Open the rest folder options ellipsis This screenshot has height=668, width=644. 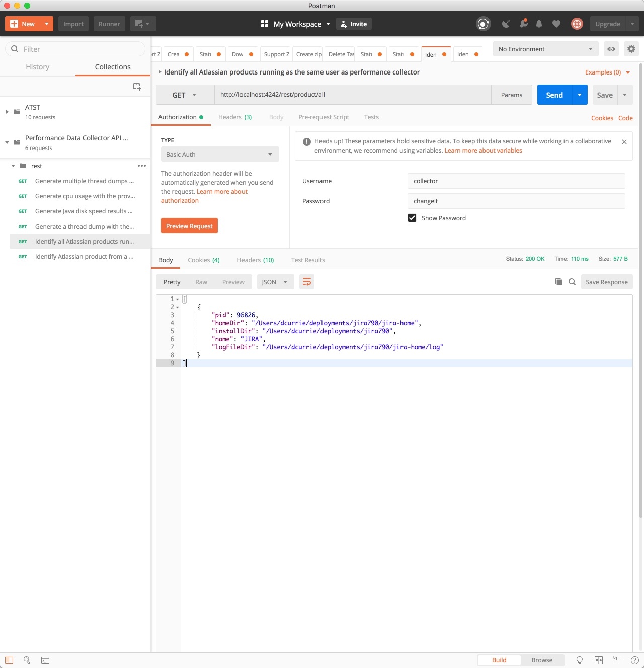[142, 166]
